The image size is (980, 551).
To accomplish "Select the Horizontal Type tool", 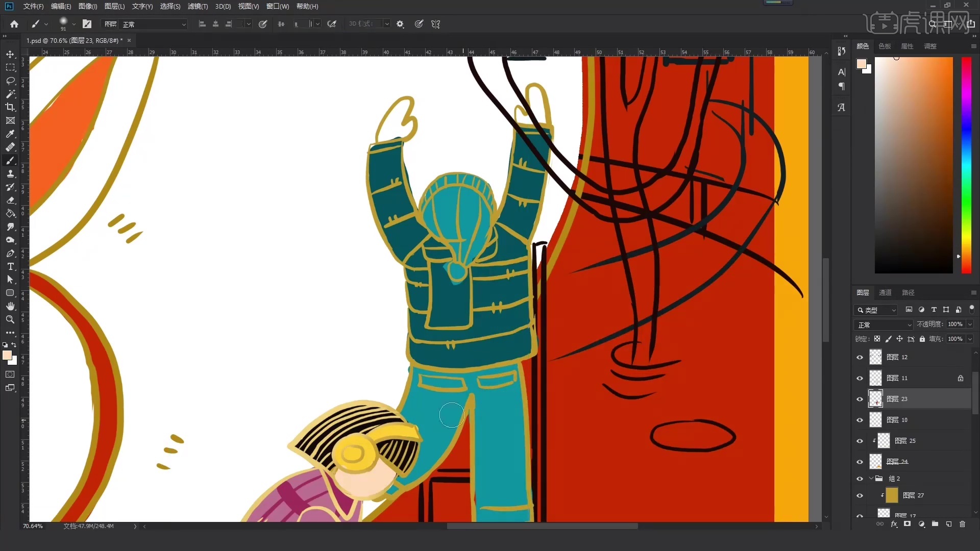I will pyautogui.click(x=10, y=266).
